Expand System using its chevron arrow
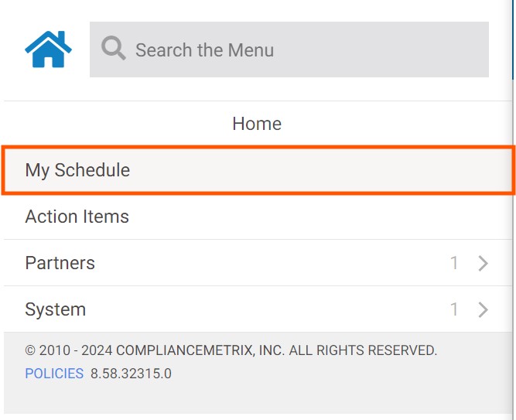 pyautogui.click(x=484, y=309)
